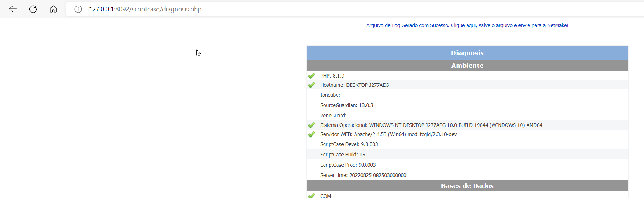This screenshot has height=198, width=644.
Task: Select text PHP: 8.1.9
Action: pyautogui.click(x=332, y=76)
